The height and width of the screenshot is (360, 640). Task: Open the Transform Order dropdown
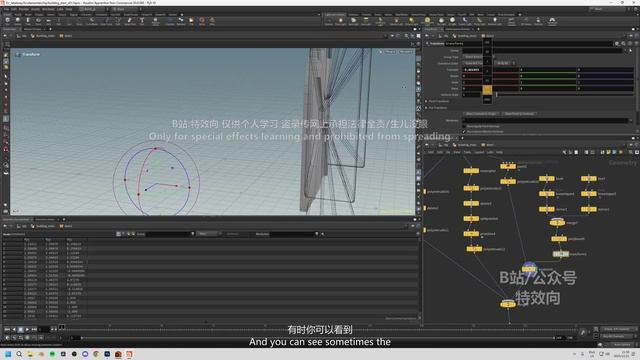point(478,63)
